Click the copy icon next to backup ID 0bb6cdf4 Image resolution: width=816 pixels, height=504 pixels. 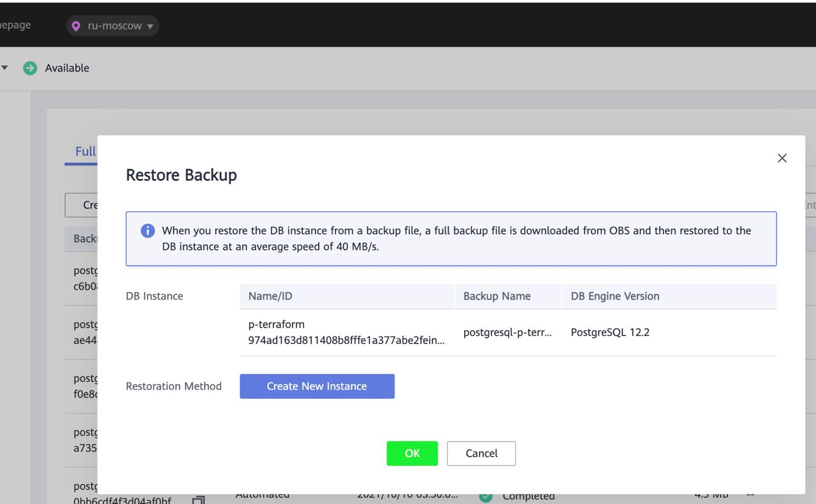[198, 500]
